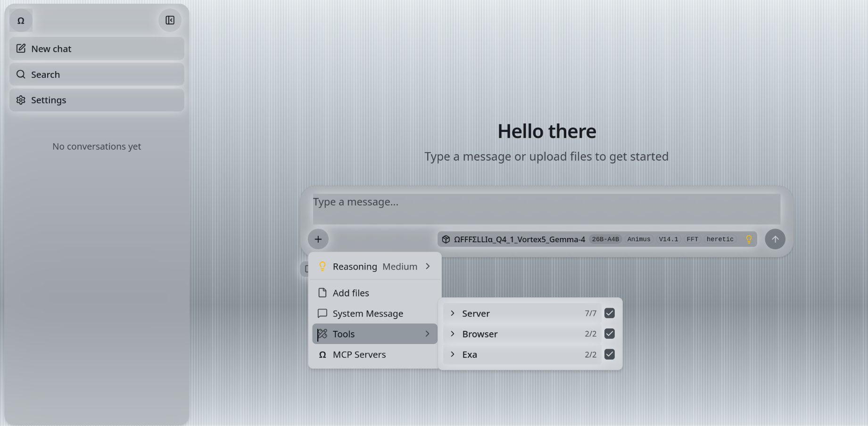Viewport: 868px width, 426px height.
Task: Click the 7/7 count on the Server row
Action: point(591,313)
